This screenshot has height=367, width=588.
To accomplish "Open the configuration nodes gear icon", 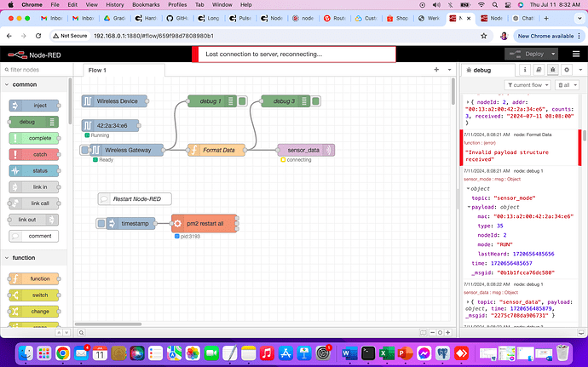I will [x=567, y=71].
